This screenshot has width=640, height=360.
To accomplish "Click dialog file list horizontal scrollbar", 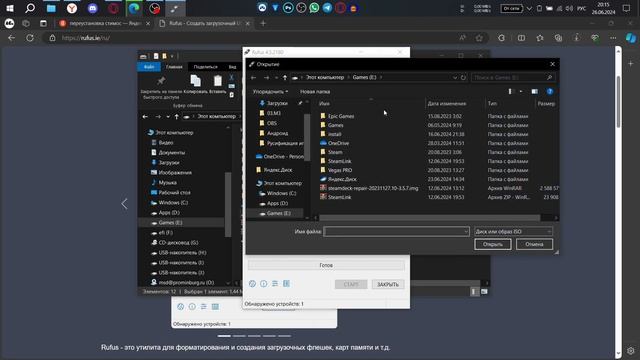I will 429,218.
